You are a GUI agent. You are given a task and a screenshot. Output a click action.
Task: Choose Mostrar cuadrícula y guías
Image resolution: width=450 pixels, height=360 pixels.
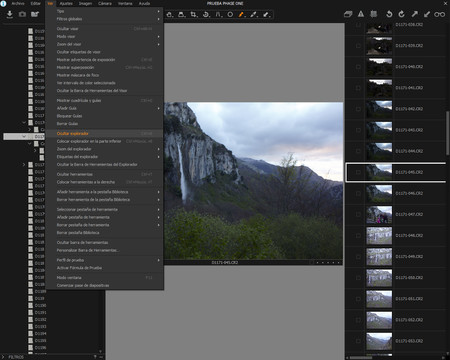point(105,100)
